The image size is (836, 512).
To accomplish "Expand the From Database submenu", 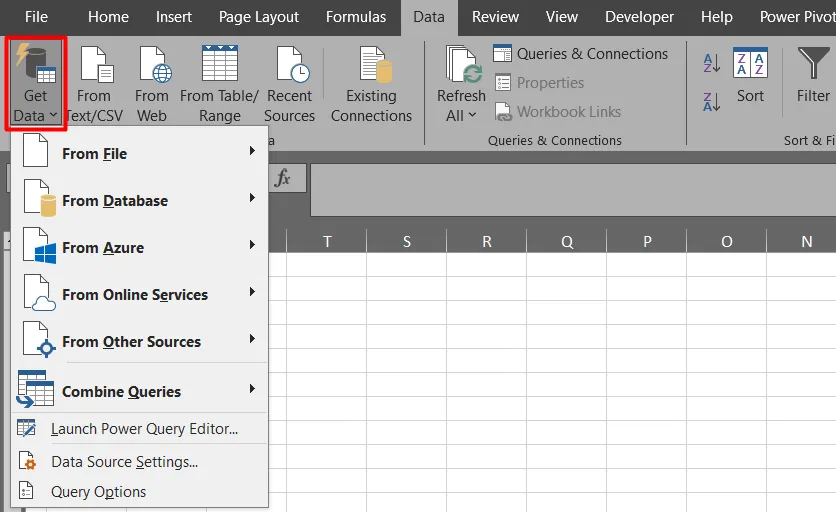I will 139,200.
